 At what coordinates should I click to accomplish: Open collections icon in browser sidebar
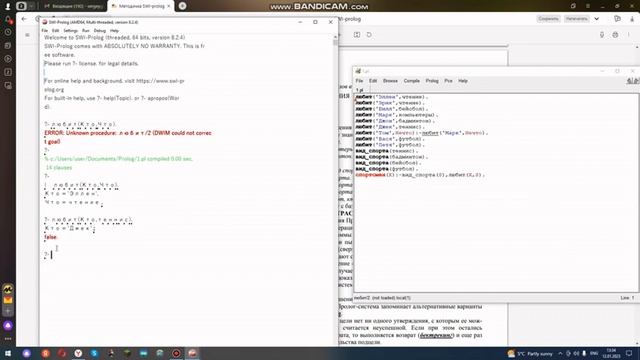click(8, 46)
